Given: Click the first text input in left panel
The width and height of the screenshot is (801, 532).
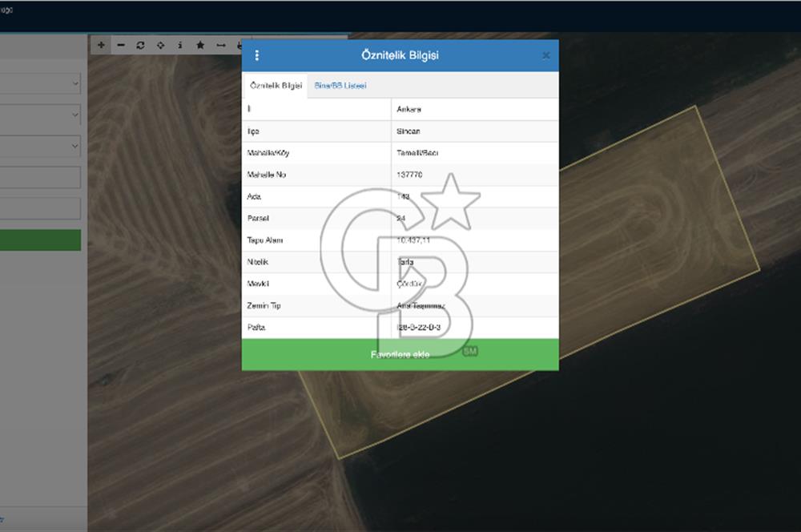Looking at the screenshot, I should [40, 177].
